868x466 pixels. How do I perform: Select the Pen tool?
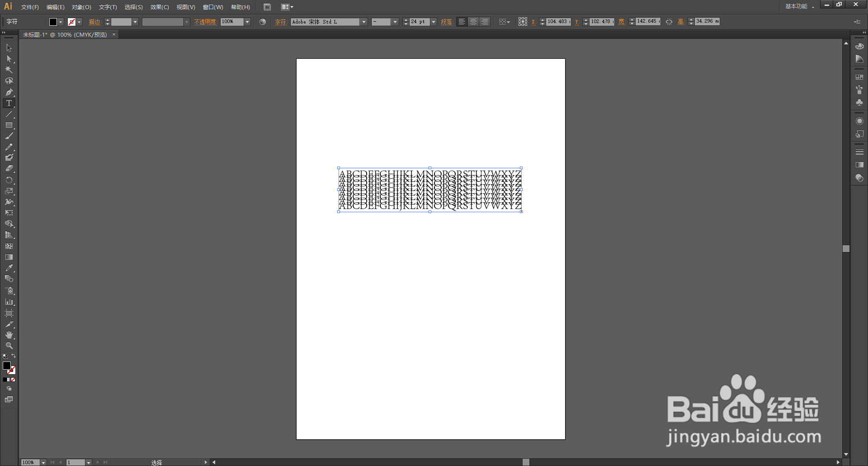click(x=9, y=92)
